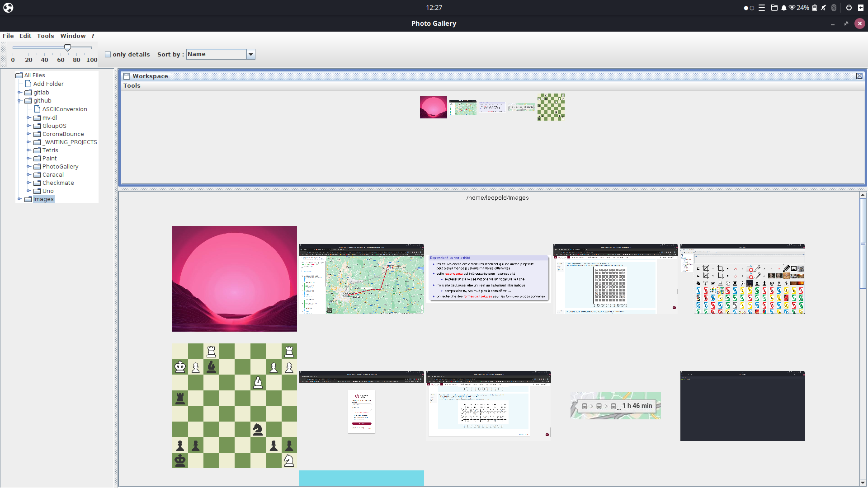Select the Images folder label

[43, 199]
